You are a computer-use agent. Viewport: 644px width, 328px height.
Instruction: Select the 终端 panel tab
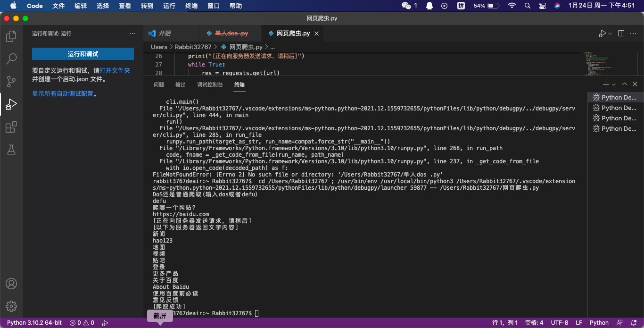pyautogui.click(x=239, y=84)
